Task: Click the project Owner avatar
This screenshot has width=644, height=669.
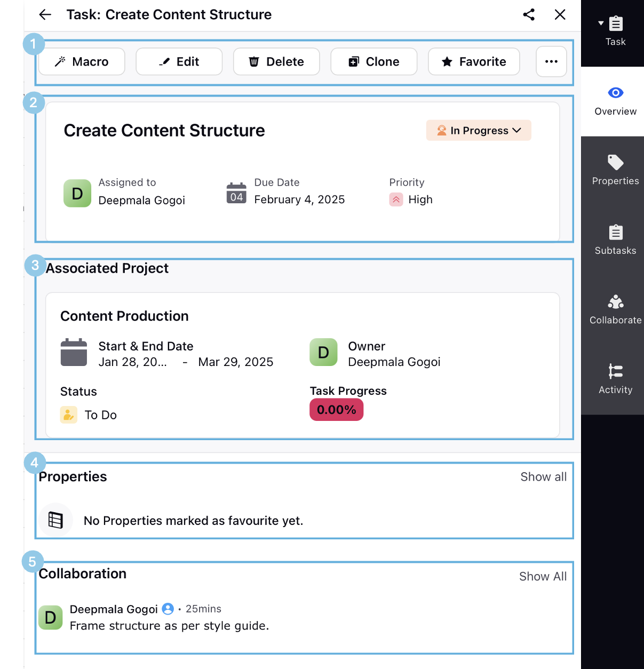Action: tap(323, 352)
